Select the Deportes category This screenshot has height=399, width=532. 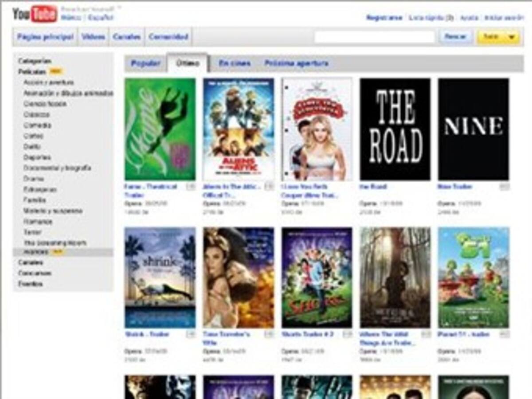(x=37, y=157)
